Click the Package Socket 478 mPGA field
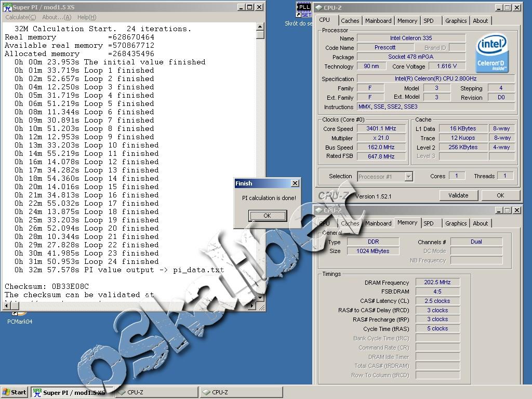 click(x=411, y=57)
